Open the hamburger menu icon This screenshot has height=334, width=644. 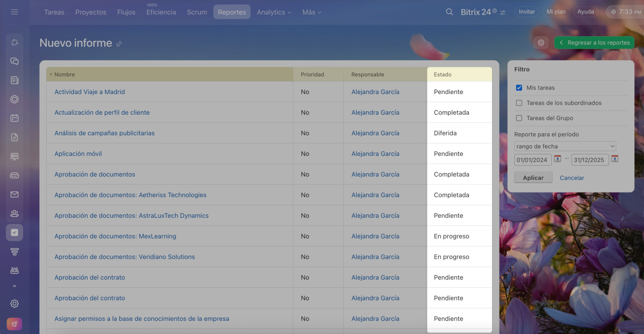(15, 12)
